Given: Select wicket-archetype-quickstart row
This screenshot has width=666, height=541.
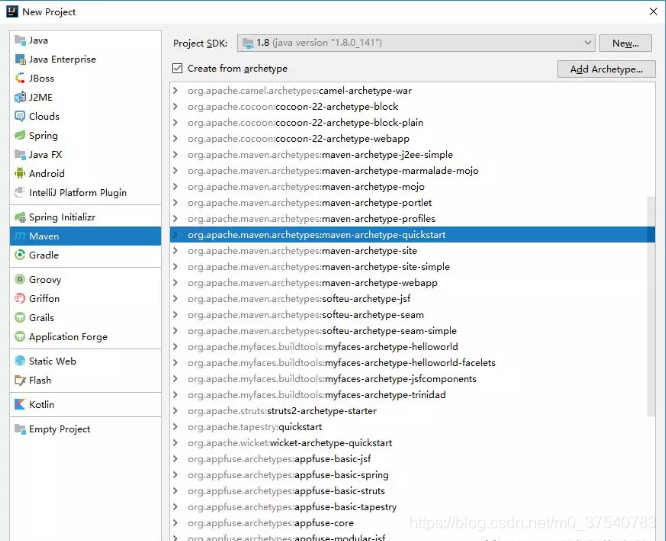Looking at the screenshot, I should pos(412,443).
